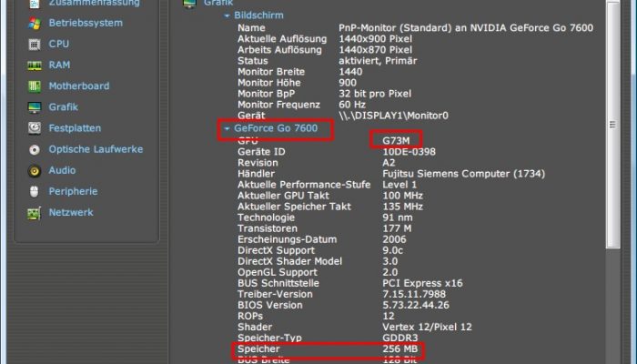Image resolution: width=637 pixels, height=364 pixels.
Task: Click the G73M GPU value
Action: point(396,141)
